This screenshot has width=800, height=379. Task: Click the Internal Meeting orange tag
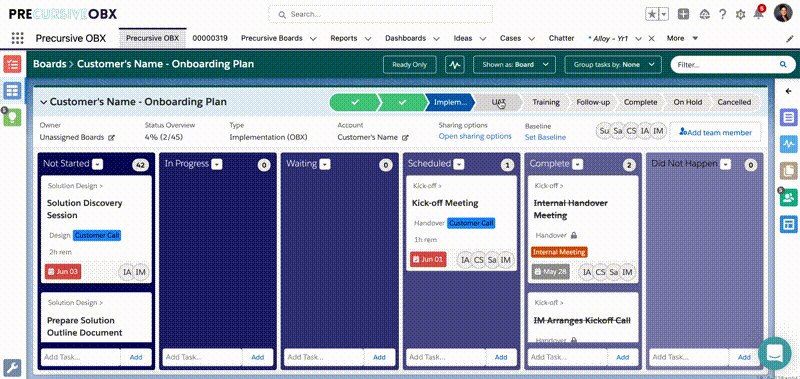pyautogui.click(x=559, y=252)
